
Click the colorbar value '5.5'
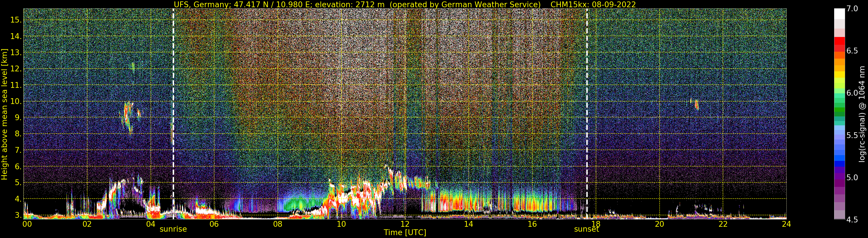[852, 135]
